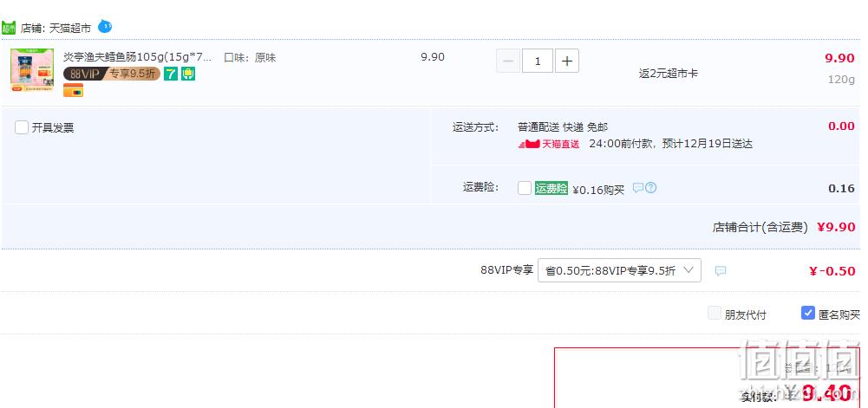Click the orange credit card icon

pyautogui.click(x=73, y=90)
